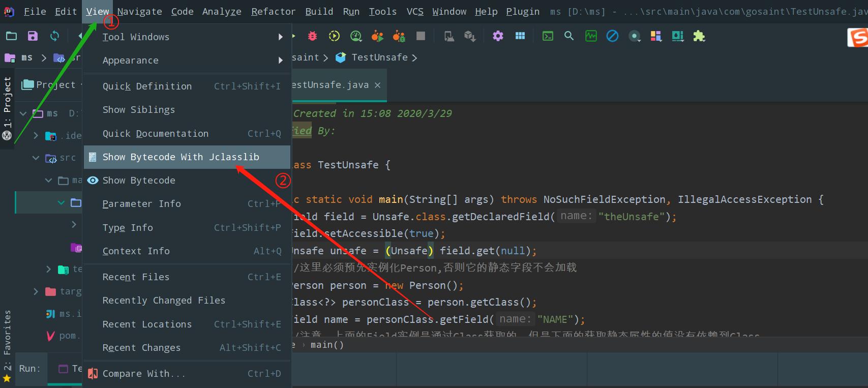This screenshot has width=868, height=388.
Task: Collapse the main folder node
Action: click(x=48, y=180)
